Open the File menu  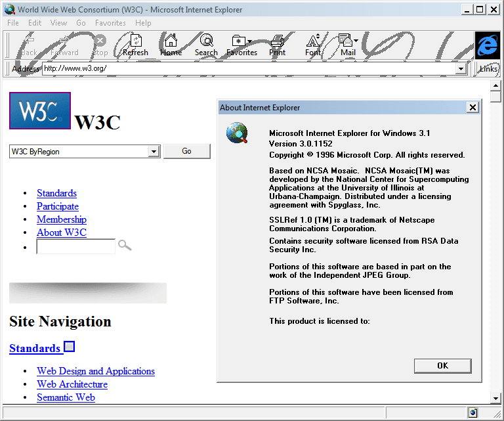(13, 23)
